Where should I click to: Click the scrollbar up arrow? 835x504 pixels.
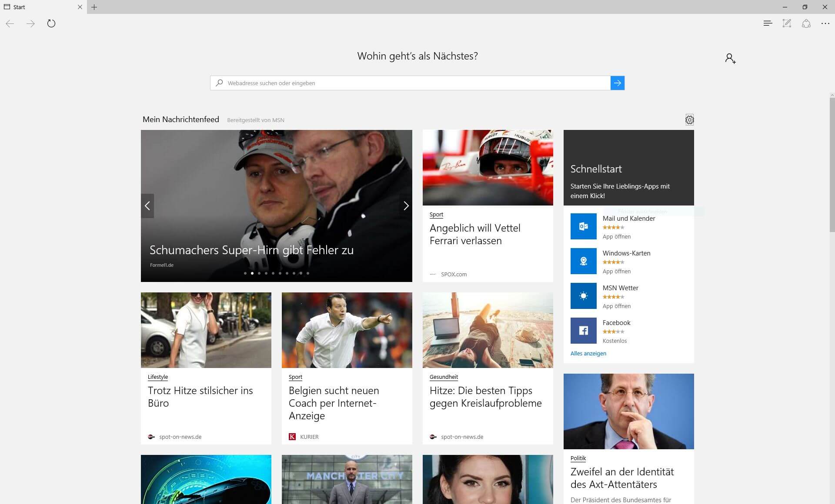point(832,95)
